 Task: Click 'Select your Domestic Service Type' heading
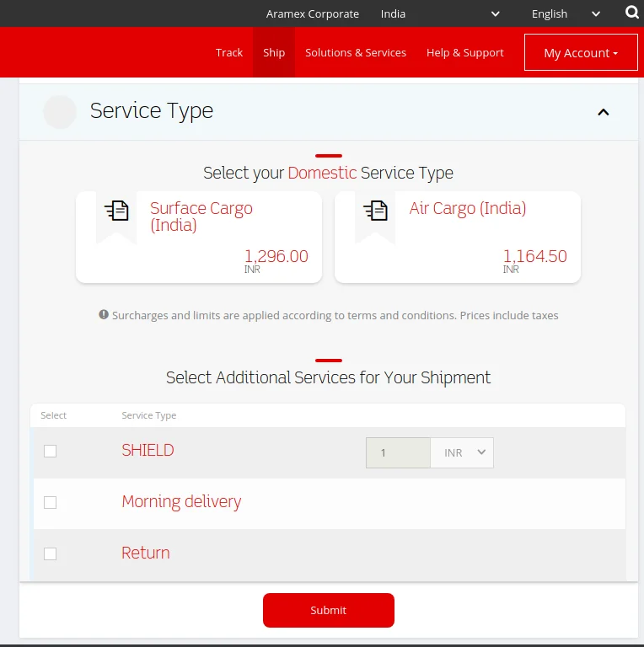click(328, 173)
